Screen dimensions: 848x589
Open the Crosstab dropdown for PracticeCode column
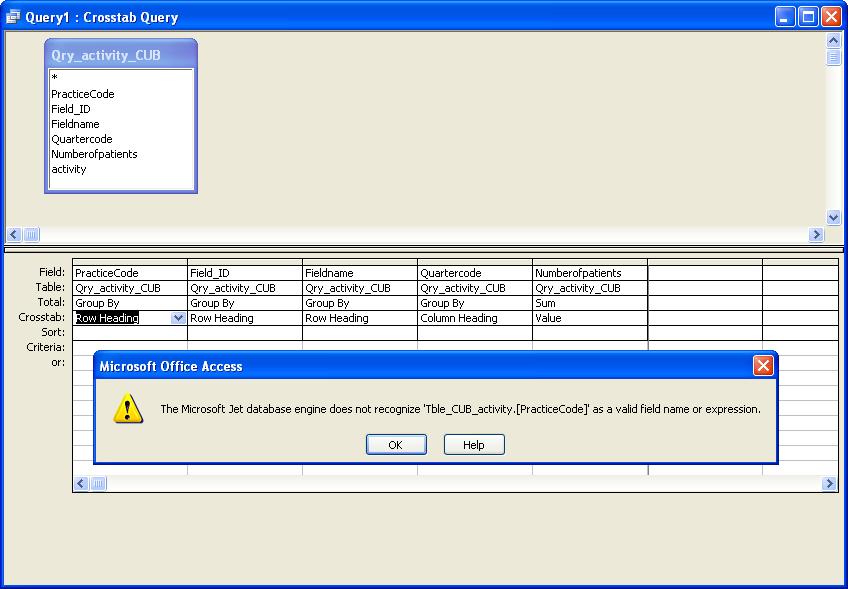pyautogui.click(x=178, y=318)
